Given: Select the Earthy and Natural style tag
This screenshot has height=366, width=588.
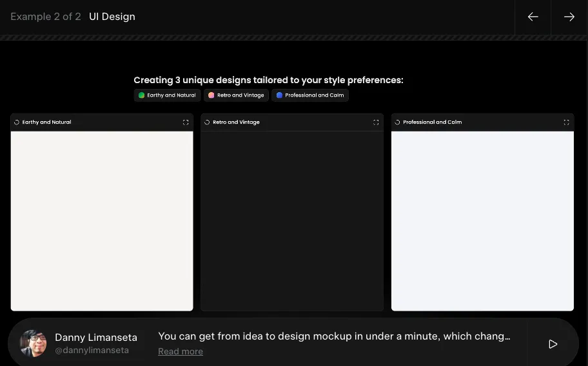Looking at the screenshot, I should pos(168,95).
